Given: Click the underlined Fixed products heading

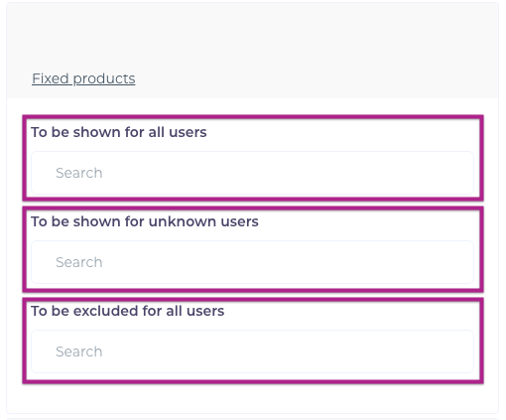Looking at the screenshot, I should pos(83,78).
